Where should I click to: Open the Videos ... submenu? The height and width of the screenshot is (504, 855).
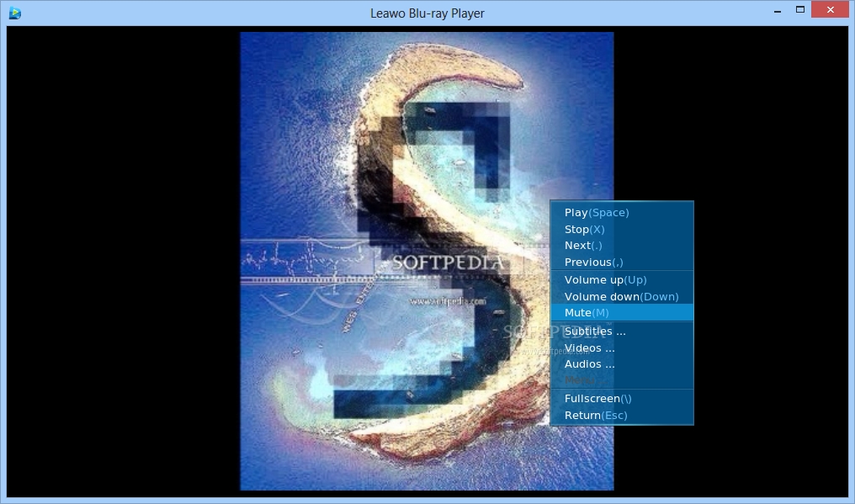click(622, 347)
